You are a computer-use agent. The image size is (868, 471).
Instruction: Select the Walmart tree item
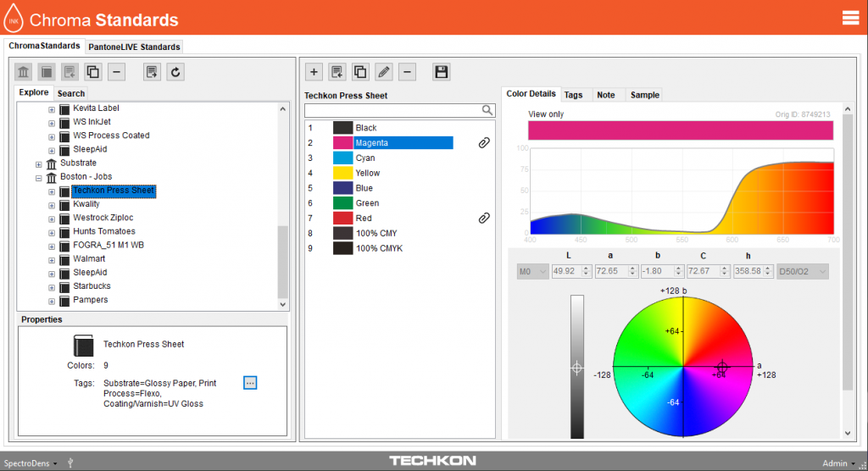click(x=89, y=259)
